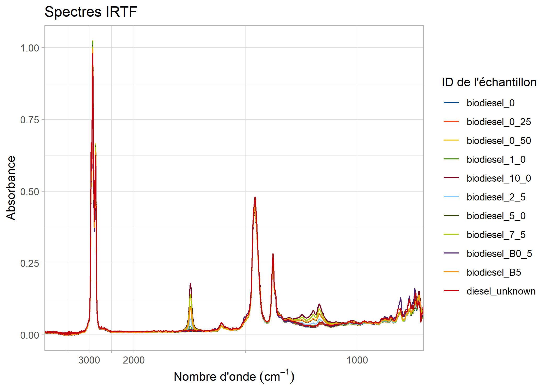Screen dimensions: 549x392
Task: Click the biodiesel_10_0 legend color line
Action: (x=451, y=178)
